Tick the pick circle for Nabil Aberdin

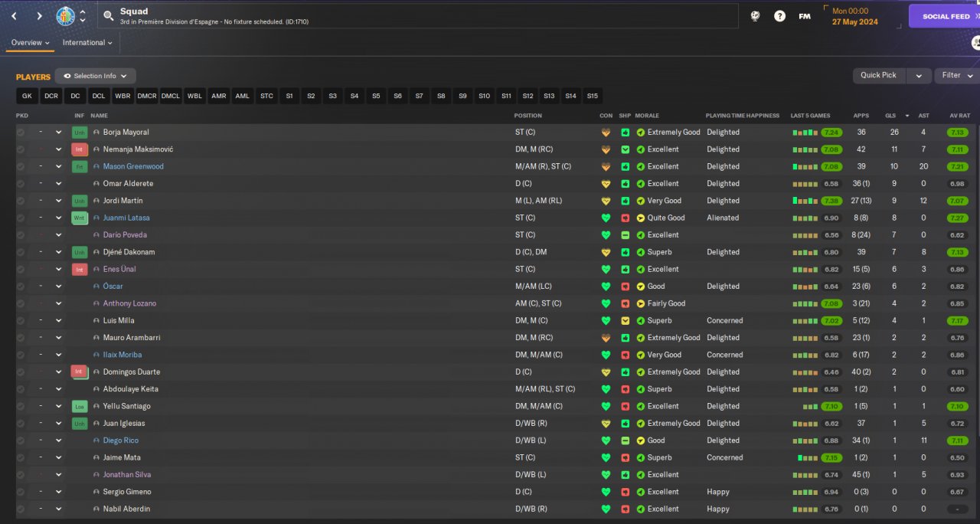coord(21,509)
